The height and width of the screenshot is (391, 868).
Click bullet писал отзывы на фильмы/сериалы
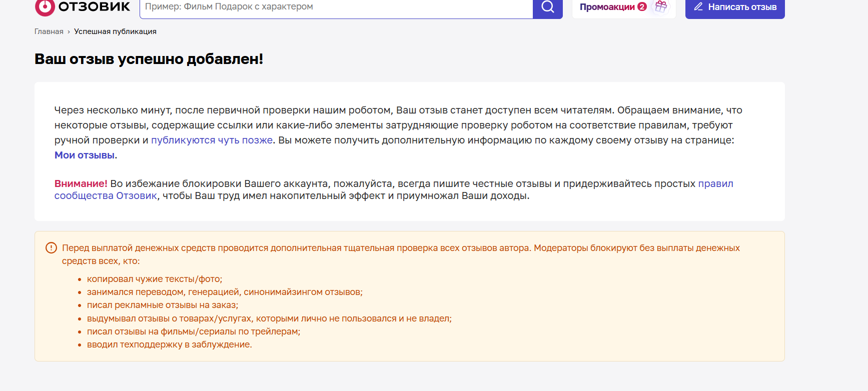coord(194,331)
